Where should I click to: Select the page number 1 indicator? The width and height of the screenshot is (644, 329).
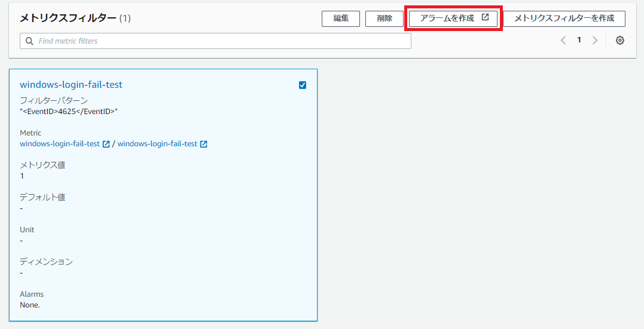(579, 40)
